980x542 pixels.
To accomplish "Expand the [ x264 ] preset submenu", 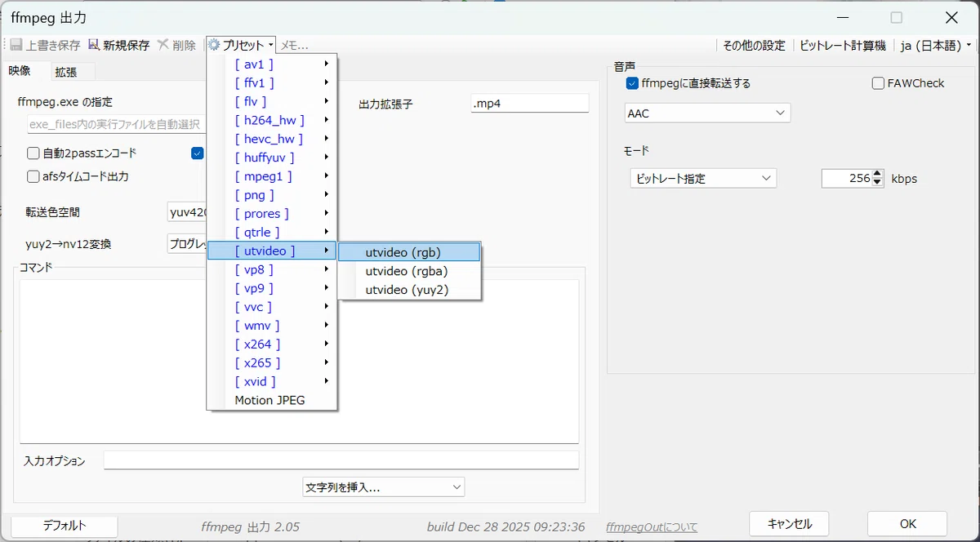I will point(272,344).
